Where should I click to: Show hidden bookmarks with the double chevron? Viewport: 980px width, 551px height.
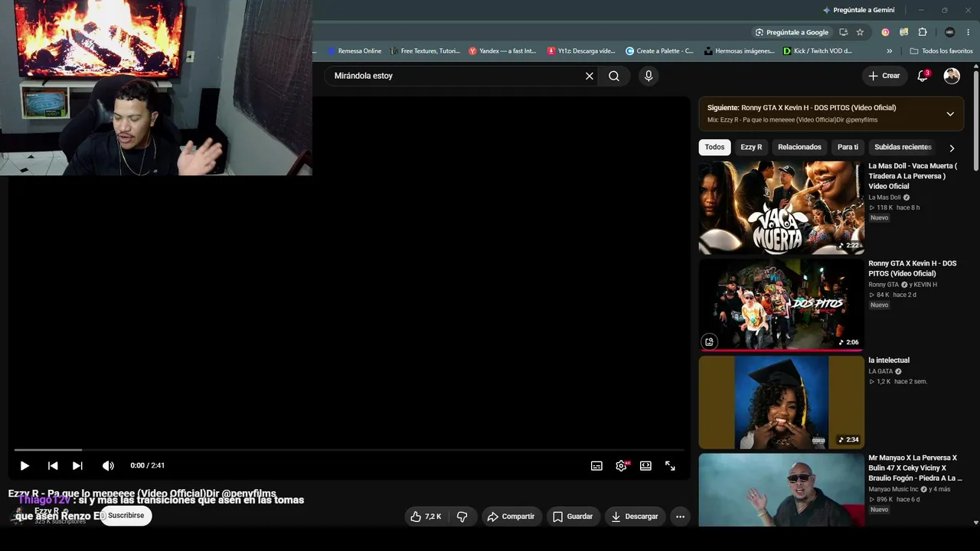tap(889, 51)
